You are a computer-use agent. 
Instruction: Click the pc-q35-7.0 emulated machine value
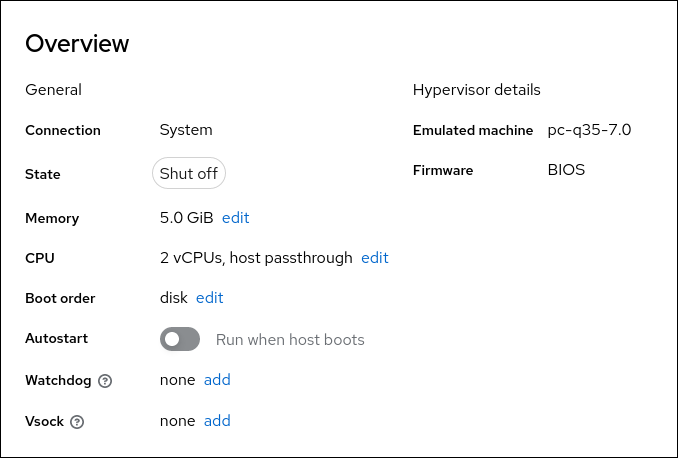[589, 130]
